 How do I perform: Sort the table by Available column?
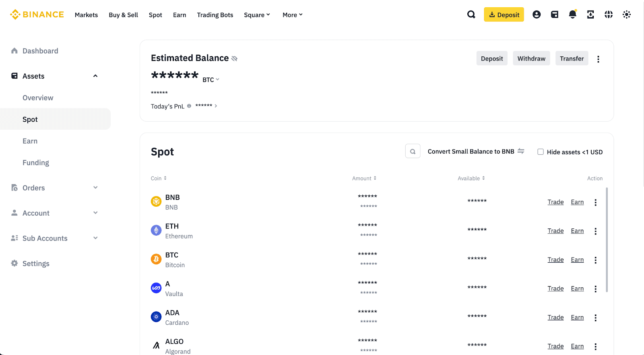(471, 178)
